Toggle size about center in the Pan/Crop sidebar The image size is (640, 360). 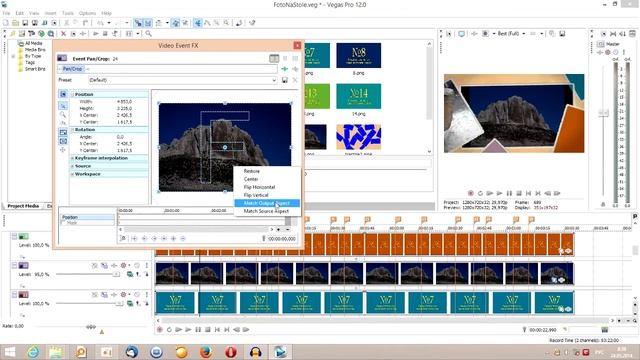[x=63, y=141]
